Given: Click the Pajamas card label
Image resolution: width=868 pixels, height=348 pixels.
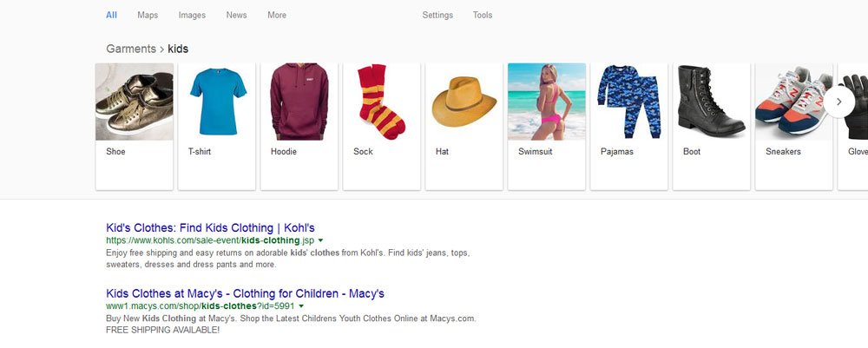Looking at the screenshot, I should pyautogui.click(x=617, y=152).
